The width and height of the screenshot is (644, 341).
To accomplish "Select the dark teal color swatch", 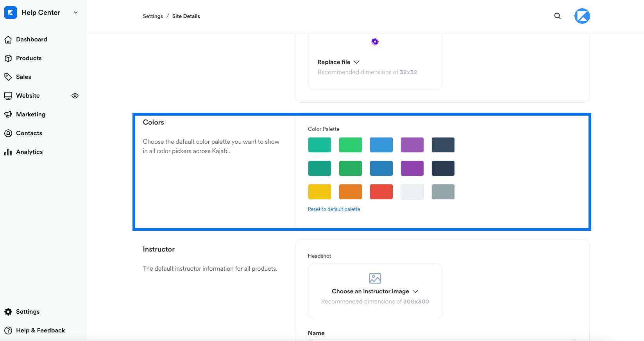I will (320, 168).
